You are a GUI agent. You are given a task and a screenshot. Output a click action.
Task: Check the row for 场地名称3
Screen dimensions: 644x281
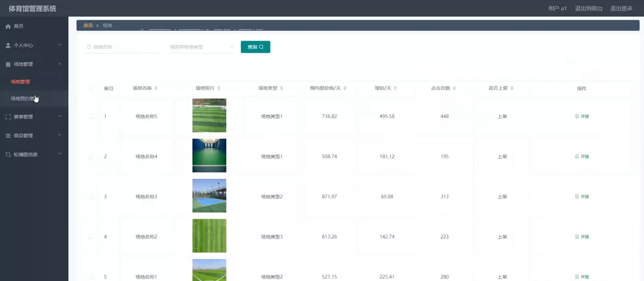(x=91, y=197)
